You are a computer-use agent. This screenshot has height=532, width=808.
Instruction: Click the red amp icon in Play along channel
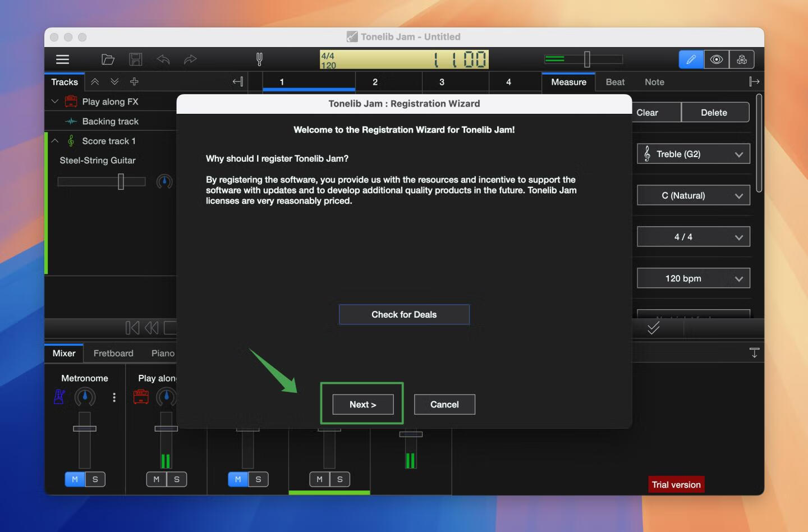click(x=141, y=397)
